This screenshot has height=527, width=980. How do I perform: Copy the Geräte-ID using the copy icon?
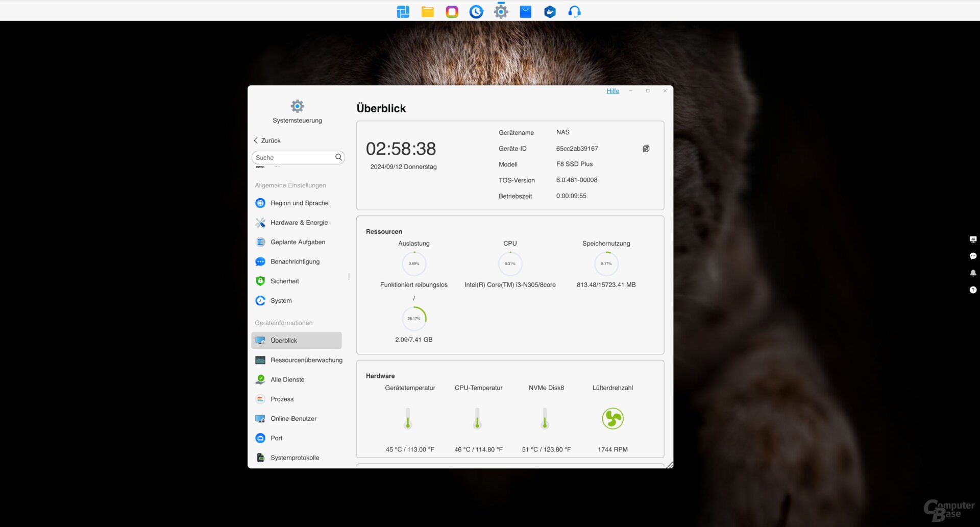pos(646,148)
